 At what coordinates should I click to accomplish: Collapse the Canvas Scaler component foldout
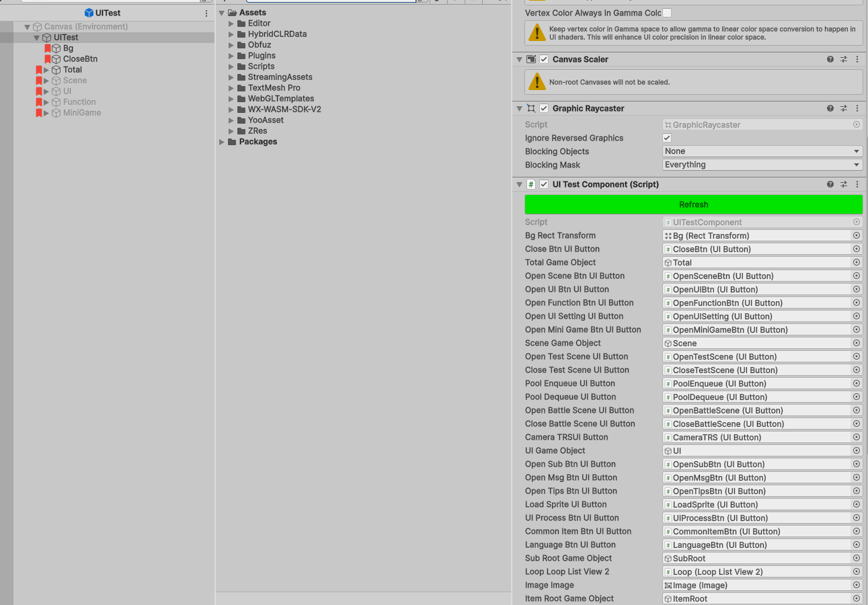(x=519, y=59)
